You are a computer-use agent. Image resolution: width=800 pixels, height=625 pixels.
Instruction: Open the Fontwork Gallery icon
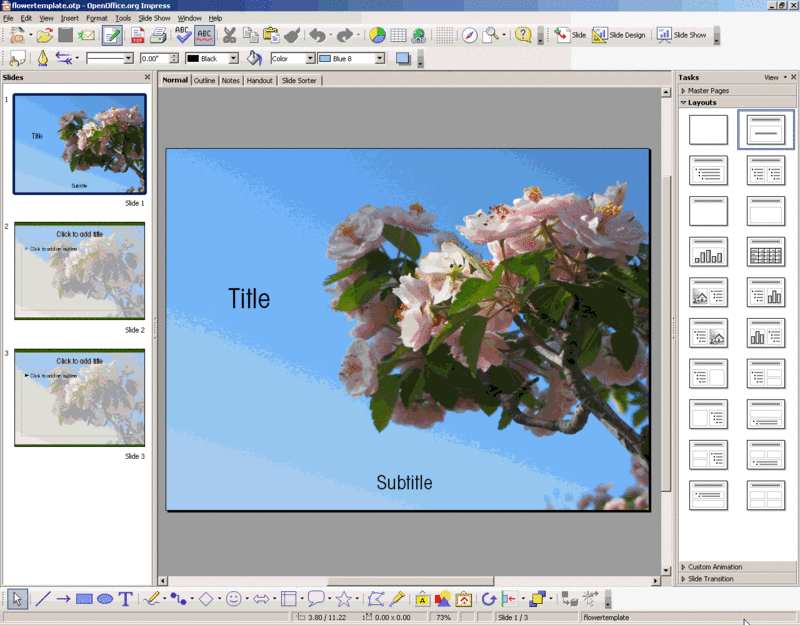(x=422, y=598)
